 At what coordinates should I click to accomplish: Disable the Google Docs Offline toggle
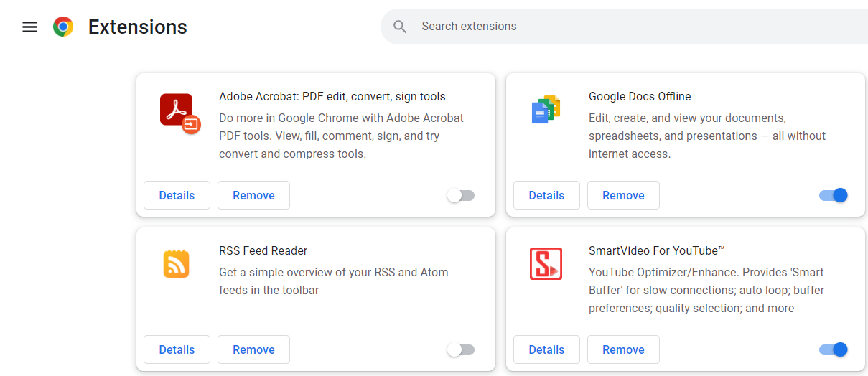[x=833, y=195]
